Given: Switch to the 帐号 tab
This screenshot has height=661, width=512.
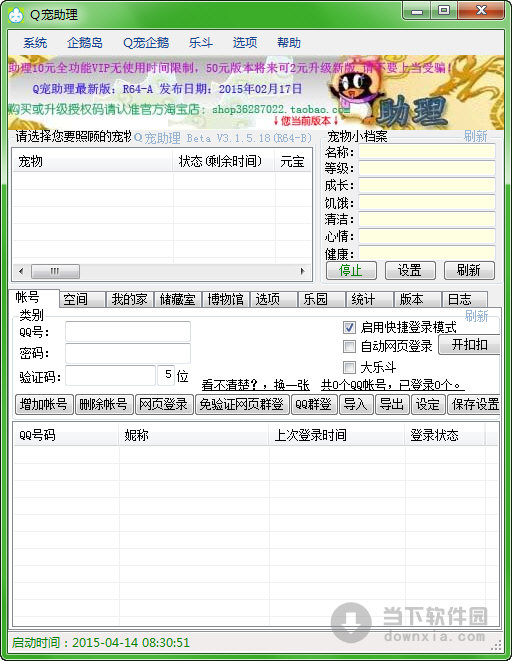Looking at the screenshot, I should [34, 298].
